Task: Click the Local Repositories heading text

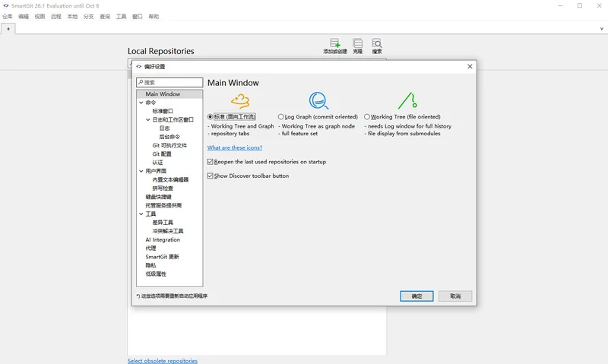Action: (161, 51)
